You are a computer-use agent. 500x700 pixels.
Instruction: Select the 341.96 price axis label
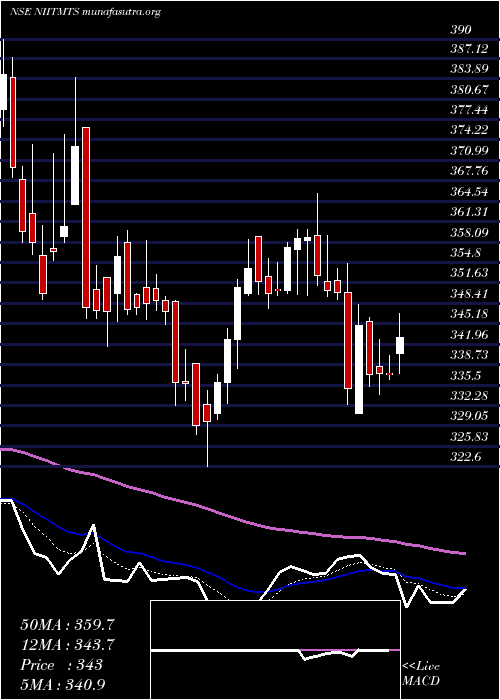pyautogui.click(x=469, y=334)
